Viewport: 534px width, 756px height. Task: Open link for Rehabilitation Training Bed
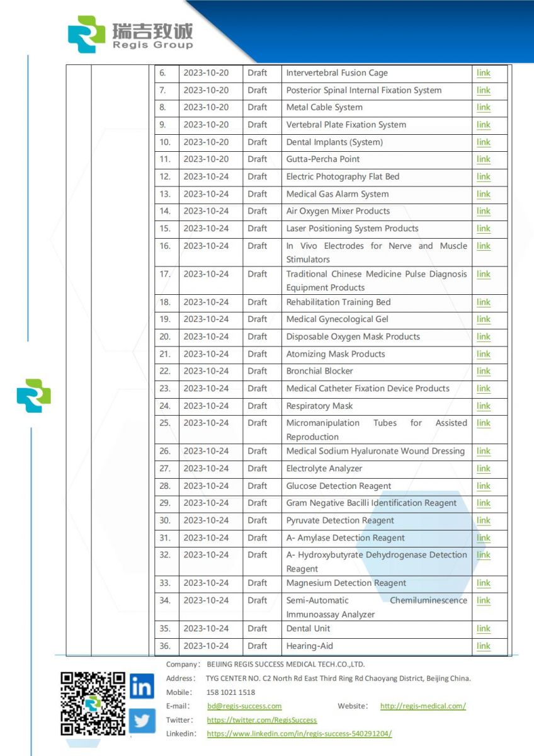point(483,302)
